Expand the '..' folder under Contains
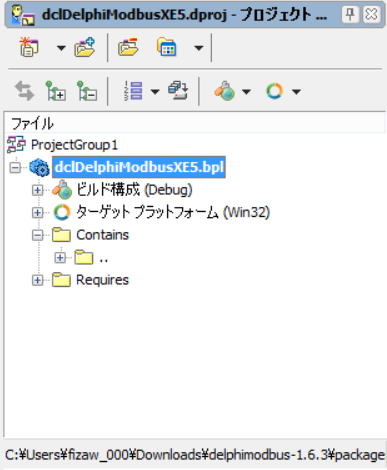Viewport: 387px width, 470px height. 60,258
